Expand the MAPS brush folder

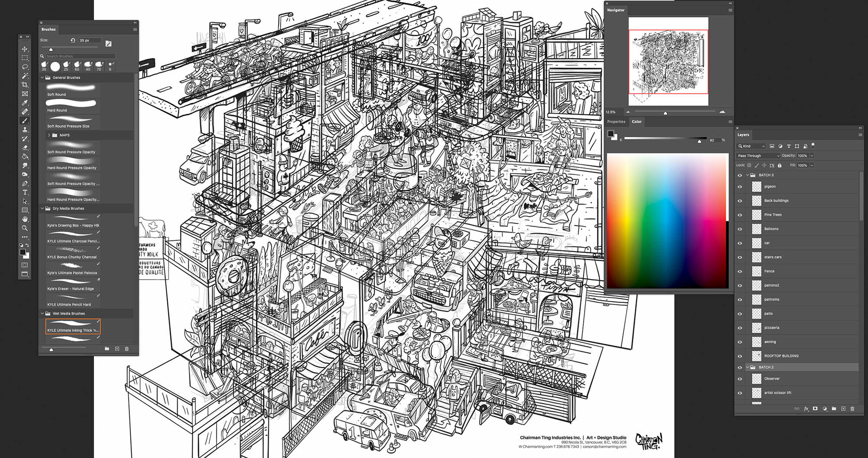49,135
